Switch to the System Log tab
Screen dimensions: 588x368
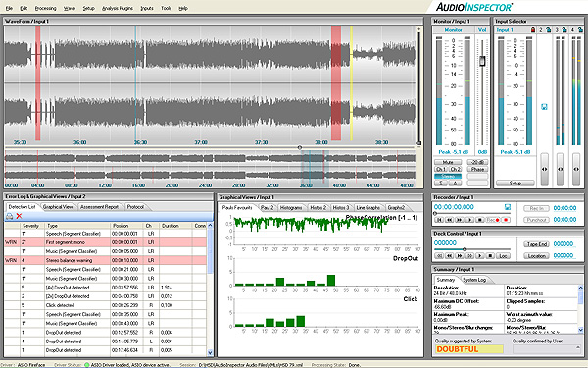click(x=474, y=280)
